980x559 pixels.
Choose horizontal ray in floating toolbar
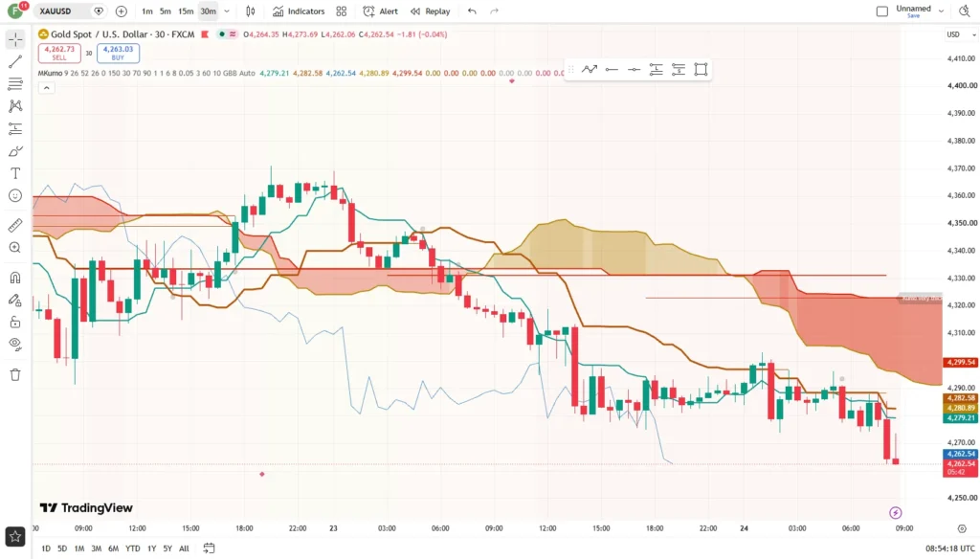click(x=634, y=70)
